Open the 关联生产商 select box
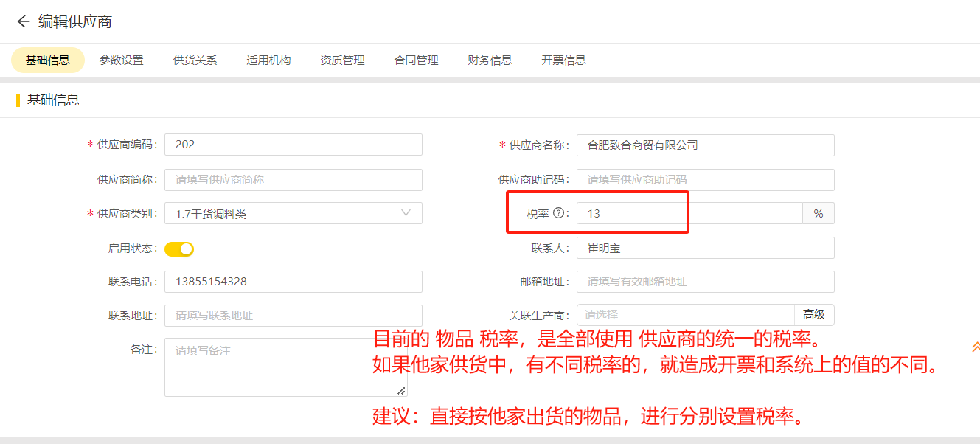The width and height of the screenshot is (980, 444). [x=684, y=315]
